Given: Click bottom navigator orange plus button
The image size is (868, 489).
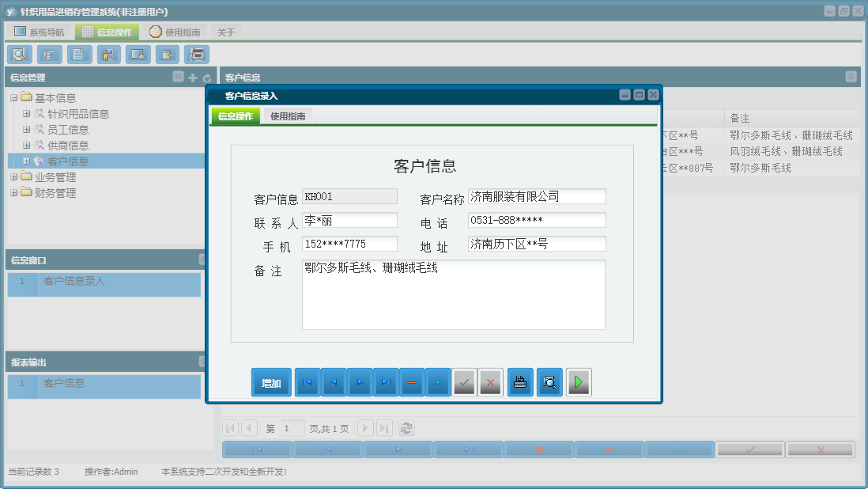Looking at the screenshot, I should (x=539, y=449).
